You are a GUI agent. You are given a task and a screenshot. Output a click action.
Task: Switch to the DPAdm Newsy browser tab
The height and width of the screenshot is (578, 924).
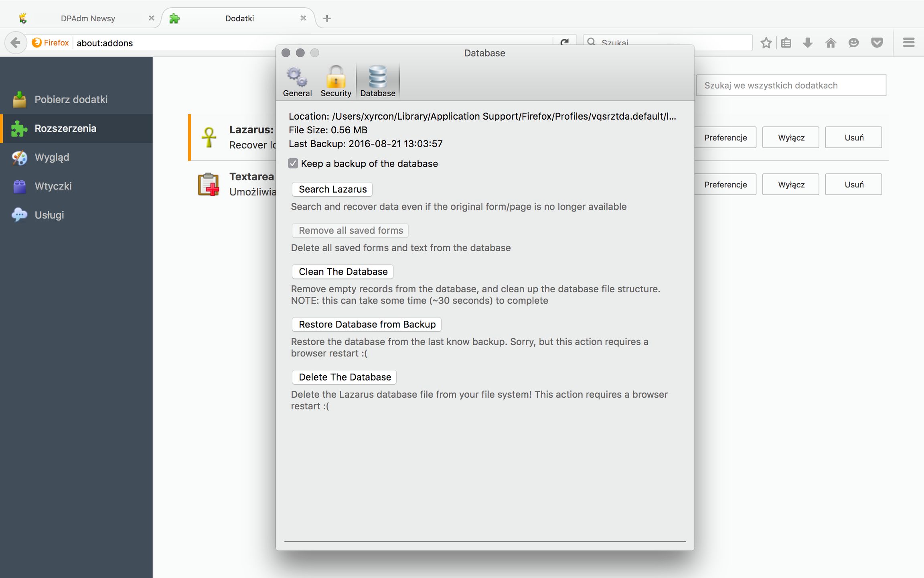88,18
